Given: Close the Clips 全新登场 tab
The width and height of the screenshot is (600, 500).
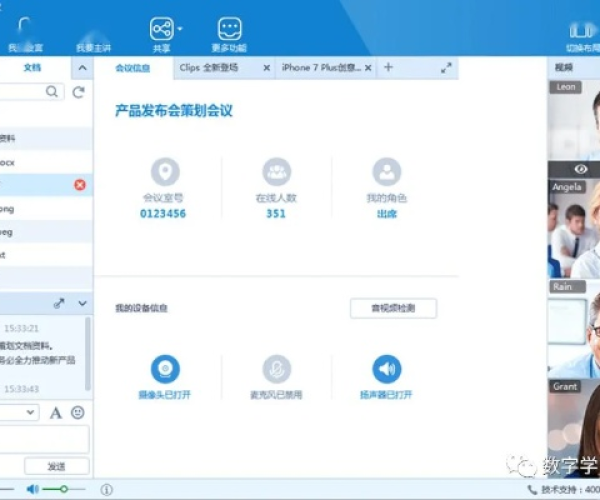Looking at the screenshot, I should point(267,68).
